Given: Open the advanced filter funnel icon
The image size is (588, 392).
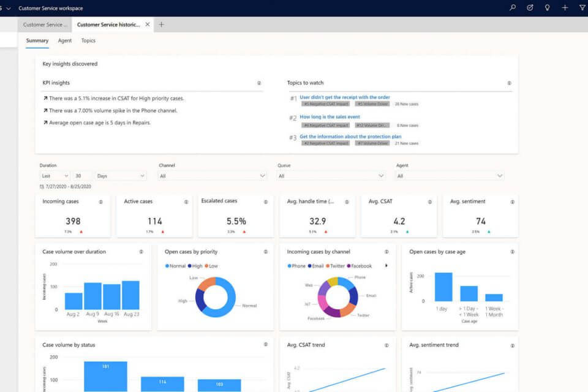Looking at the screenshot, I should [x=582, y=8].
